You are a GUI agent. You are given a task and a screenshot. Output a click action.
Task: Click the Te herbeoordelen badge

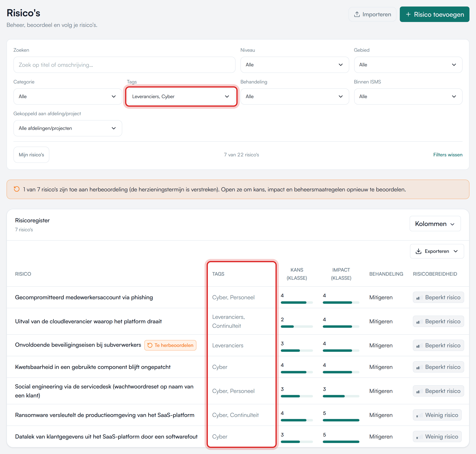coord(170,345)
